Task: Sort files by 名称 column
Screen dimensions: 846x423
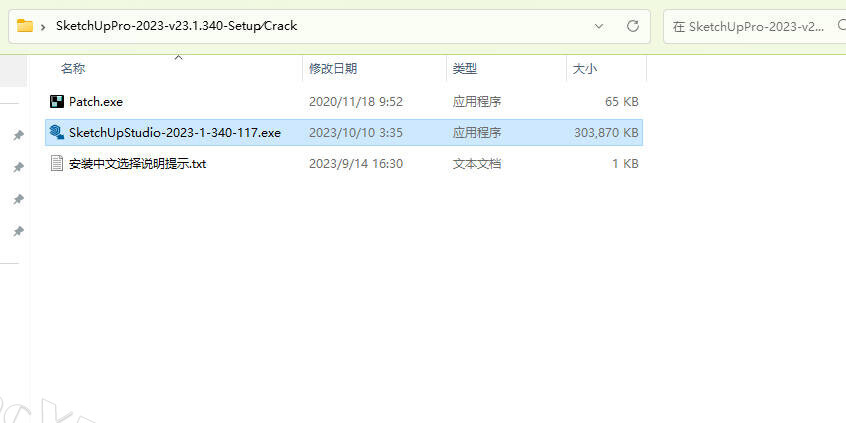Action: (73, 69)
